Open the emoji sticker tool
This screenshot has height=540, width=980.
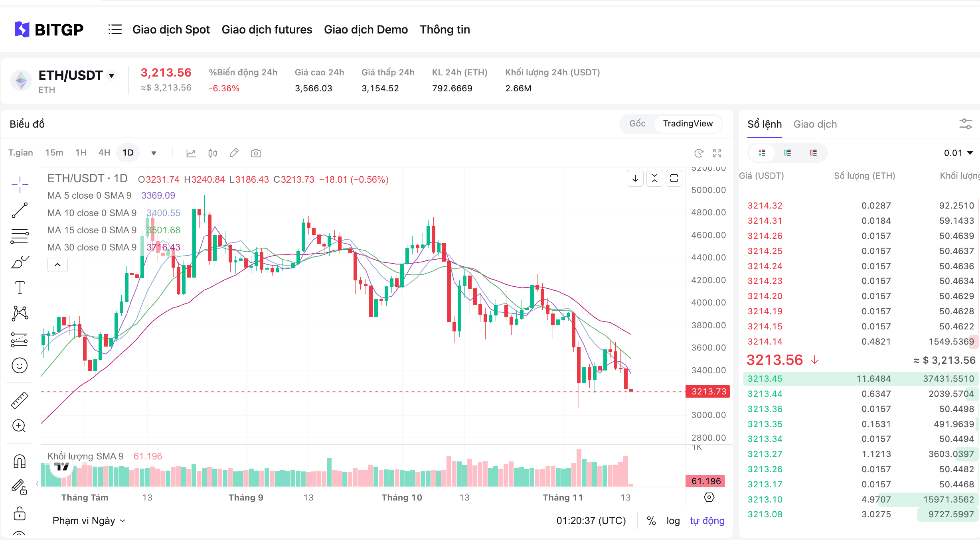tap(20, 365)
